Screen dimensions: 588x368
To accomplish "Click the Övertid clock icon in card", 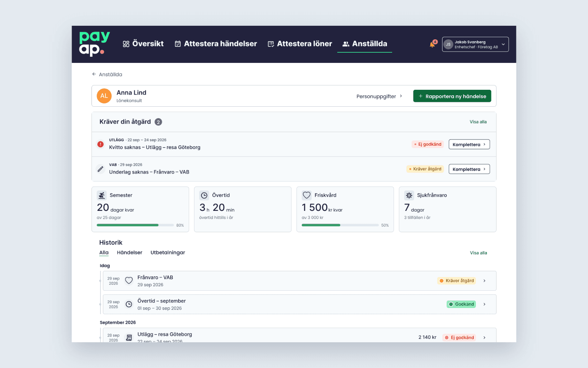I will [x=204, y=195].
